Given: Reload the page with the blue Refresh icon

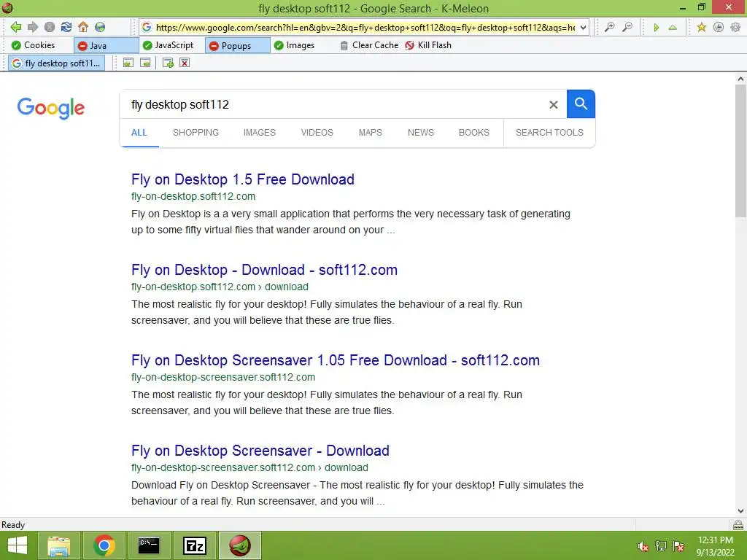Looking at the screenshot, I should 66,27.
